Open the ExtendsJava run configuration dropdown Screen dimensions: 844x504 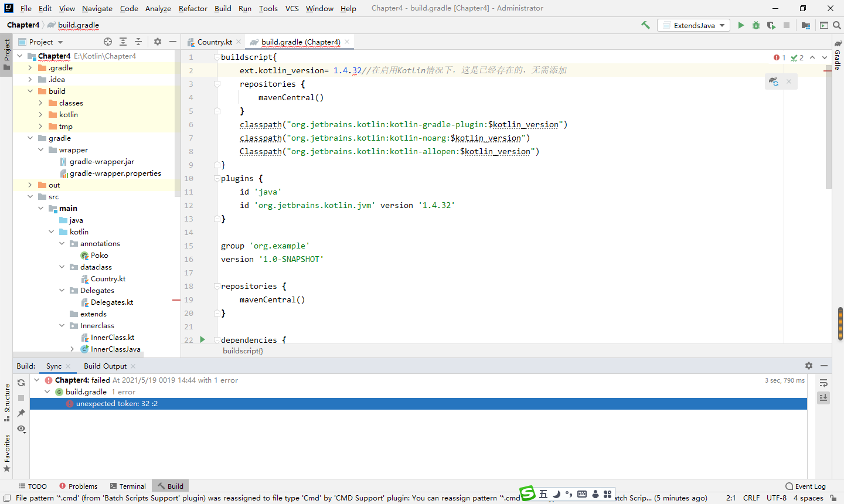coord(694,25)
